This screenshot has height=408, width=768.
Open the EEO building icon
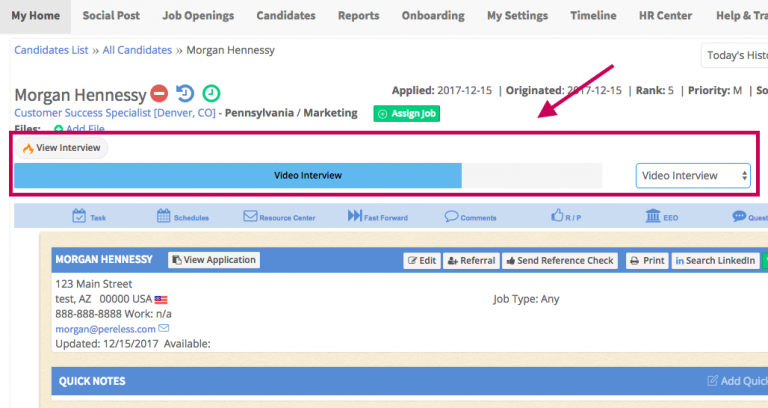point(653,216)
